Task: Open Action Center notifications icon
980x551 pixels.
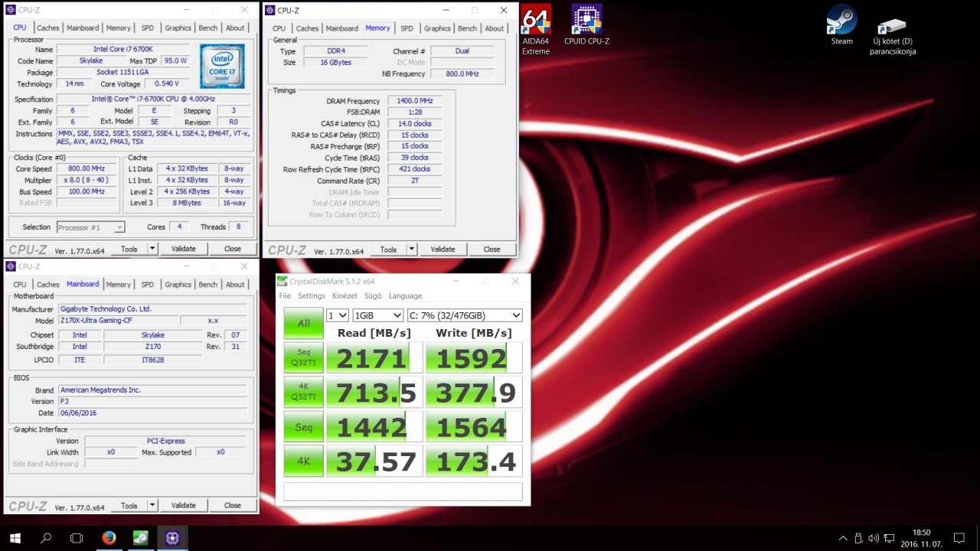Action: coord(959,538)
